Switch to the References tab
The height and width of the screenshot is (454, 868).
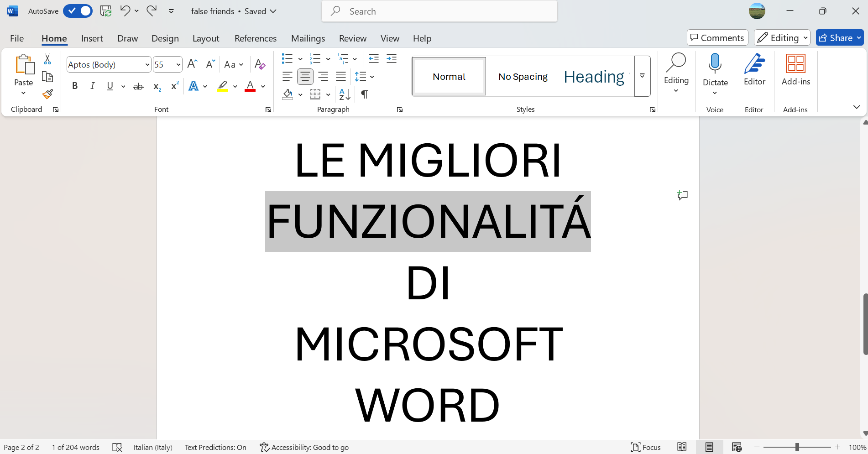point(256,38)
